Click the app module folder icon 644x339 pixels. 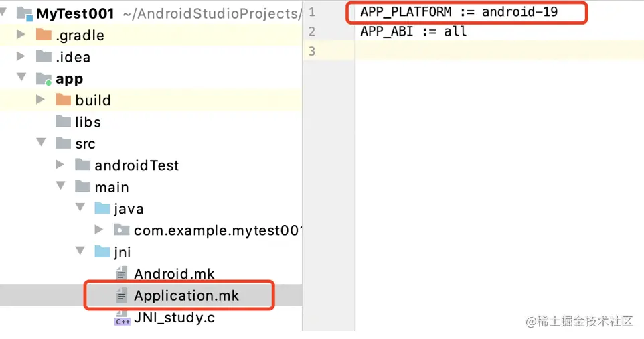(44, 78)
